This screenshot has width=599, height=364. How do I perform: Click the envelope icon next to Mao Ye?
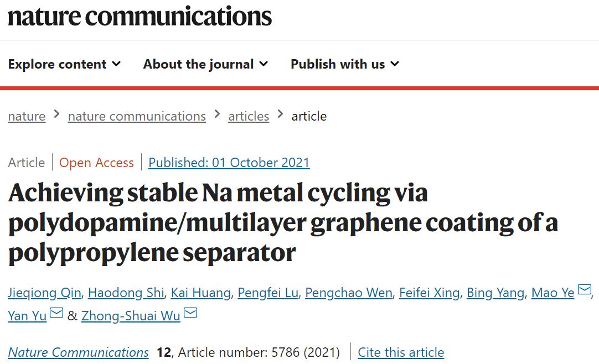coord(584,290)
